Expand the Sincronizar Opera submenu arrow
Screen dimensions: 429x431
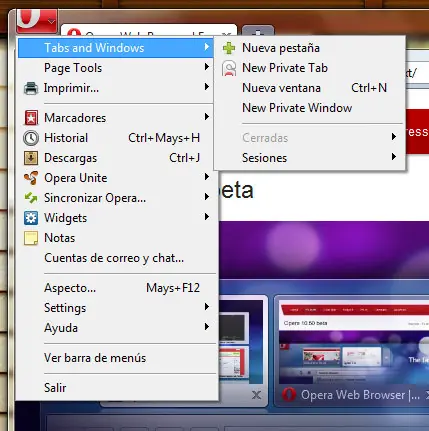point(207,197)
